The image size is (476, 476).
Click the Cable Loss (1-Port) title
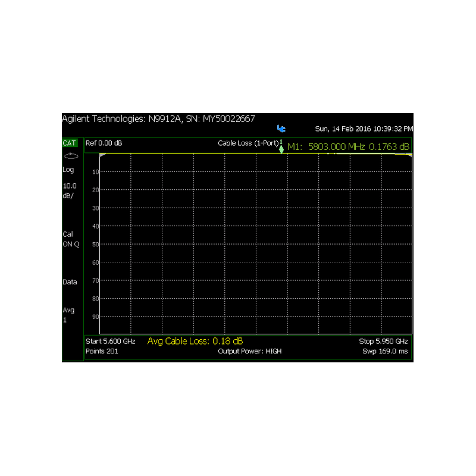248,143
